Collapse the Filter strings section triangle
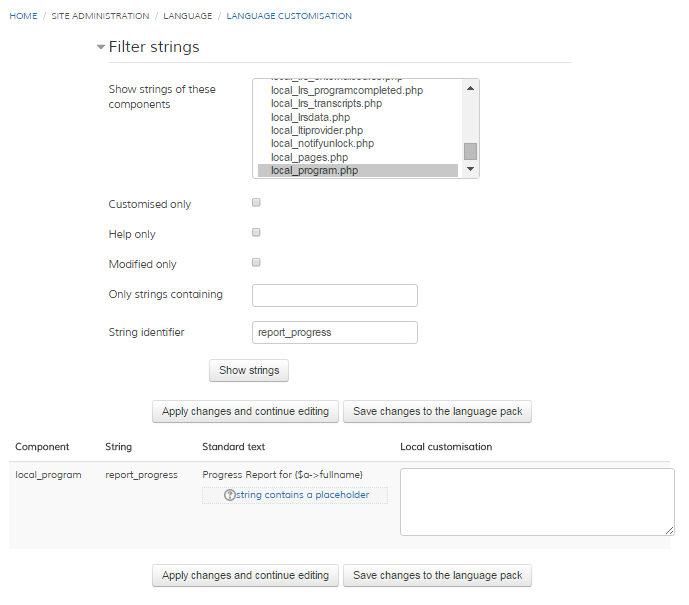This screenshot has height=605, width=689. click(100, 48)
